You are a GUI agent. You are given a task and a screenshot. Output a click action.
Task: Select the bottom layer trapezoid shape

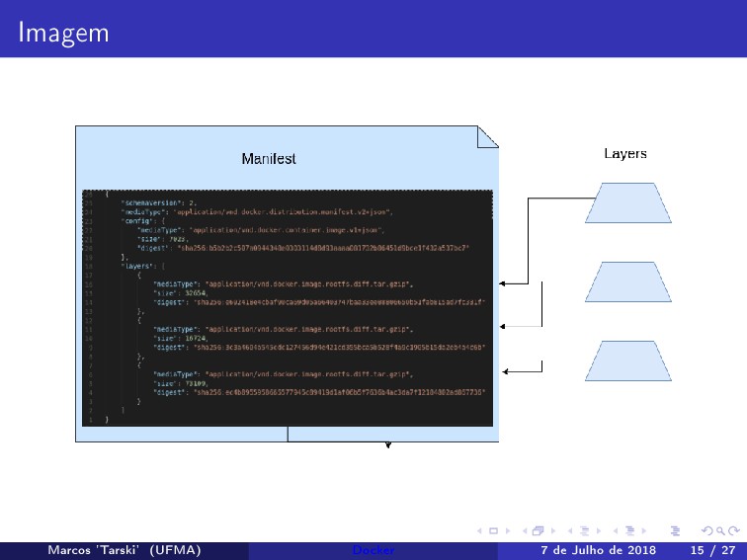(x=627, y=360)
